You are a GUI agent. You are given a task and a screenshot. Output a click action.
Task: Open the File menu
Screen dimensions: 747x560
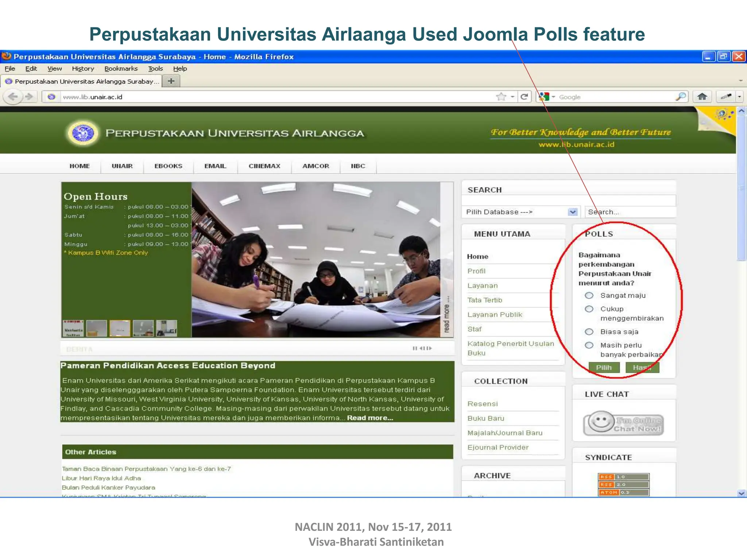click(x=10, y=69)
